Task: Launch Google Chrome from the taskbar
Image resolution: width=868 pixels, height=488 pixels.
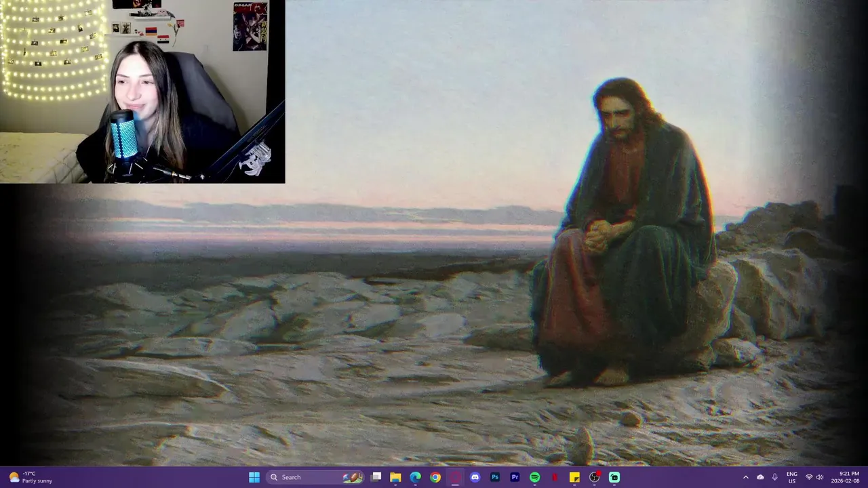Action: pos(435,477)
